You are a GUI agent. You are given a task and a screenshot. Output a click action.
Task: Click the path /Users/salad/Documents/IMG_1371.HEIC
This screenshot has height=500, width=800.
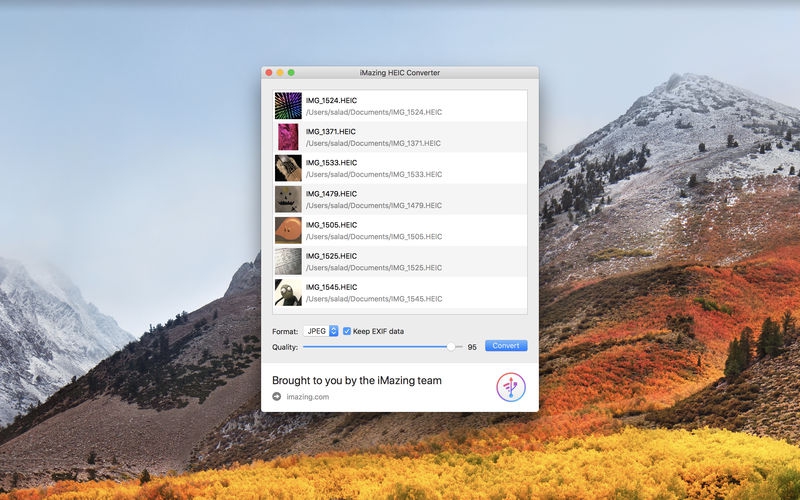(x=373, y=143)
